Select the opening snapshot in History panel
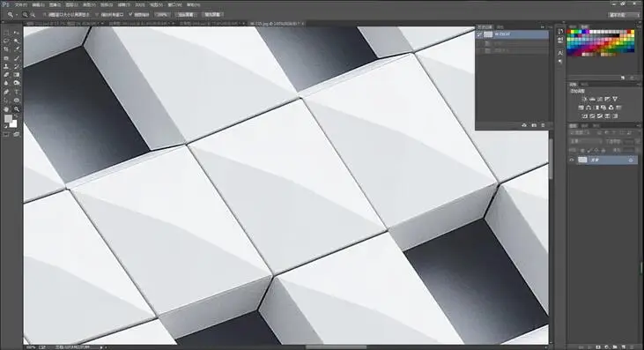 512,34
